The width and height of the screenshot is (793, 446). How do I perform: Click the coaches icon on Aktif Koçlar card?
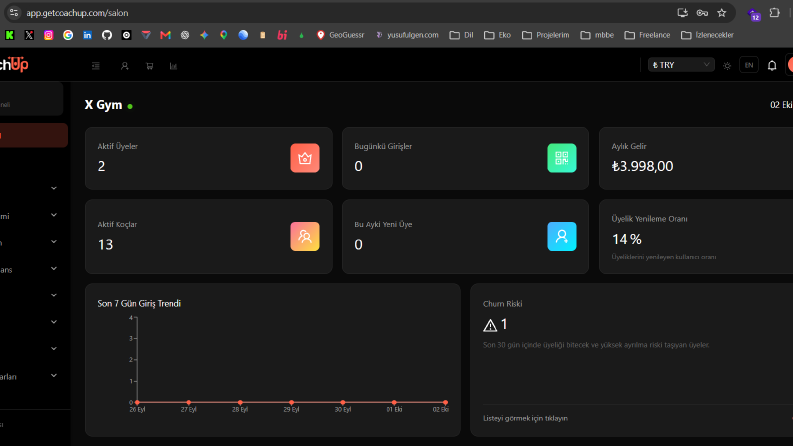305,236
